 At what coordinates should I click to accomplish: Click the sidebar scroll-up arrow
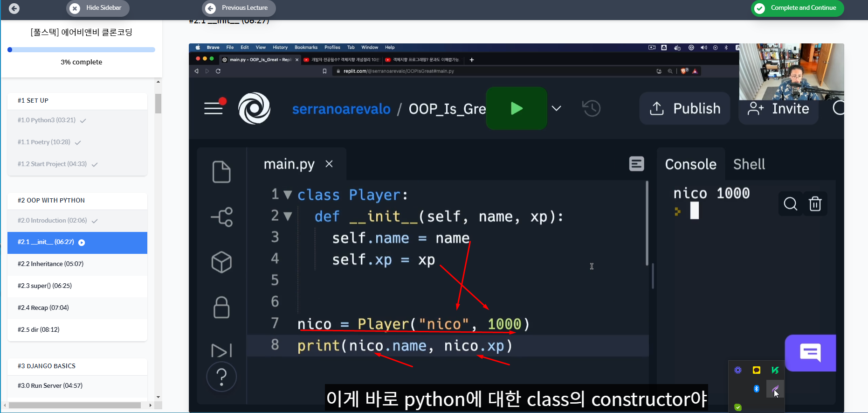coord(158,82)
